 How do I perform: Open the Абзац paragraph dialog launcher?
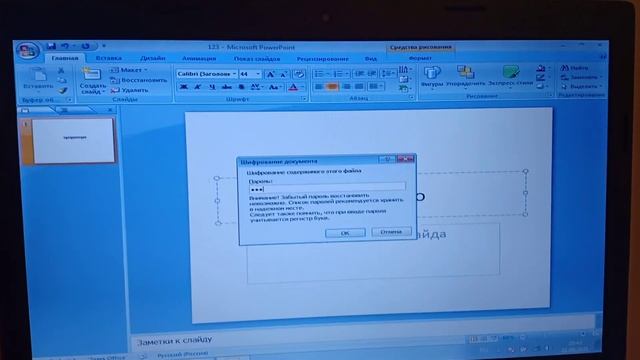coord(411,98)
